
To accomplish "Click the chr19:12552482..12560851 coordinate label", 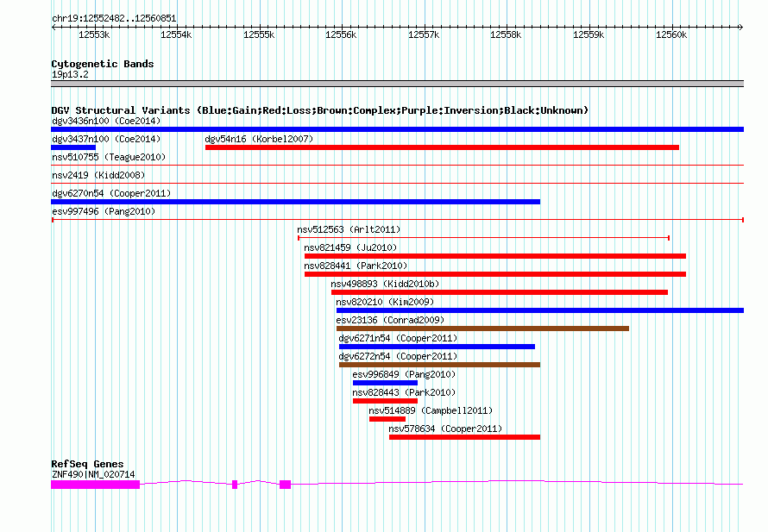I will pyautogui.click(x=114, y=19).
